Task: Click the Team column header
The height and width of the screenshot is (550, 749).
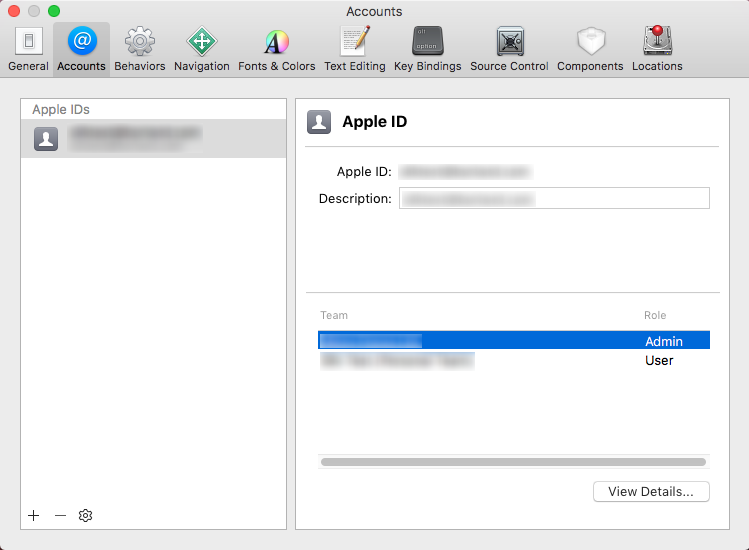Action: coord(334,315)
